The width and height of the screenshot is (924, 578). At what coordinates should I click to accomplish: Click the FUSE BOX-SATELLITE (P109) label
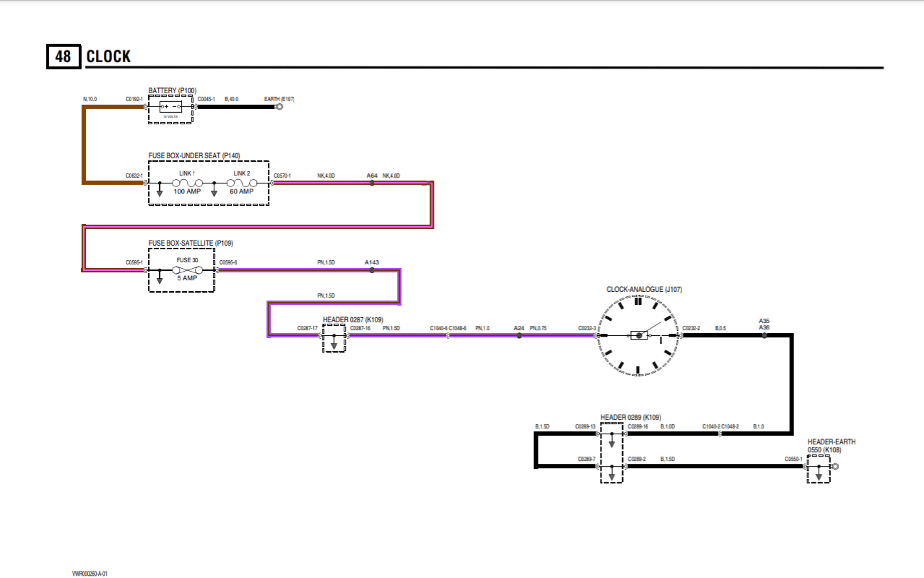click(191, 243)
